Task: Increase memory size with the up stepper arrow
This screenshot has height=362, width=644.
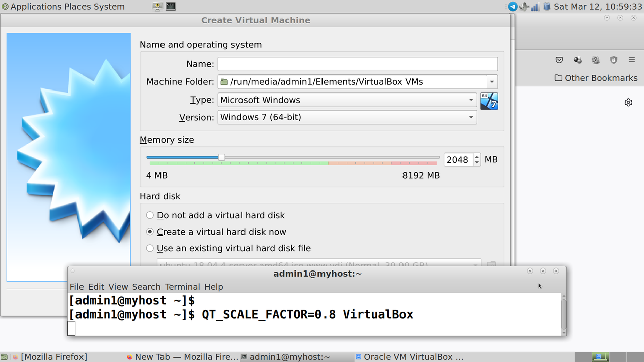Action: (477, 156)
